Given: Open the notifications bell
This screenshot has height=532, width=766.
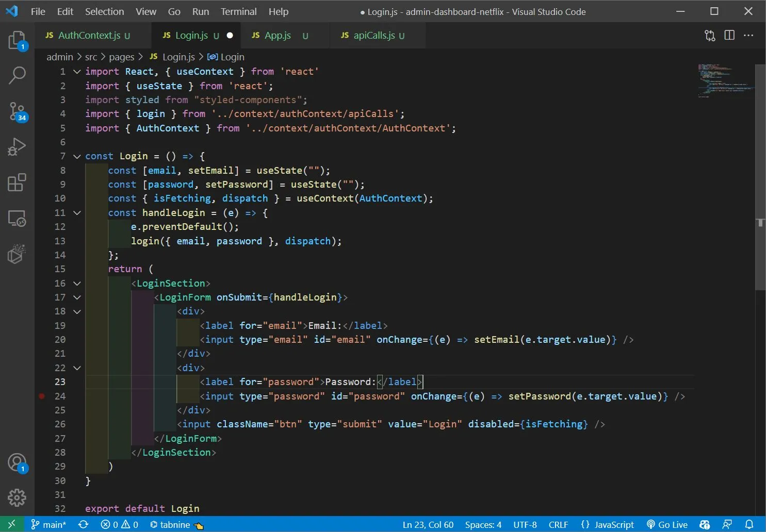Looking at the screenshot, I should [x=749, y=524].
